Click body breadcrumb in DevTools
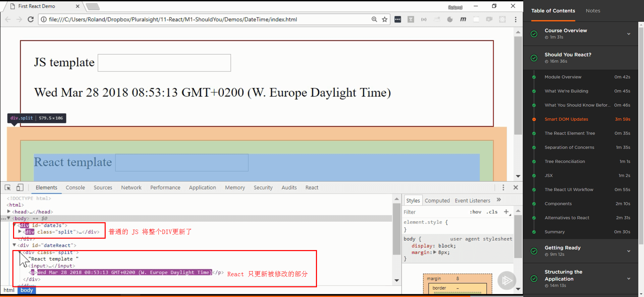The height and width of the screenshot is (297, 644). 27,290
